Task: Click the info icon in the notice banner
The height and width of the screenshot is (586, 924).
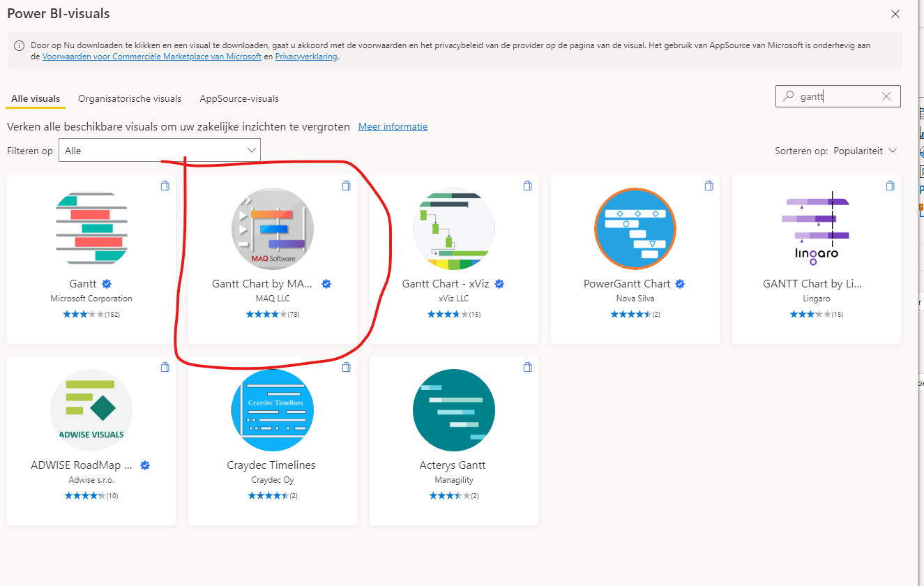Action: click(x=20, y=46)
